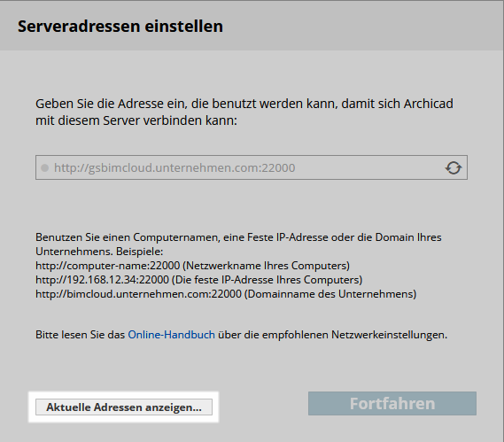This screenshot has width=504, height=442.
Task: Click the '(Die feste IP-Adresse Ihres Computers)' label
Action: click(268, 280)
